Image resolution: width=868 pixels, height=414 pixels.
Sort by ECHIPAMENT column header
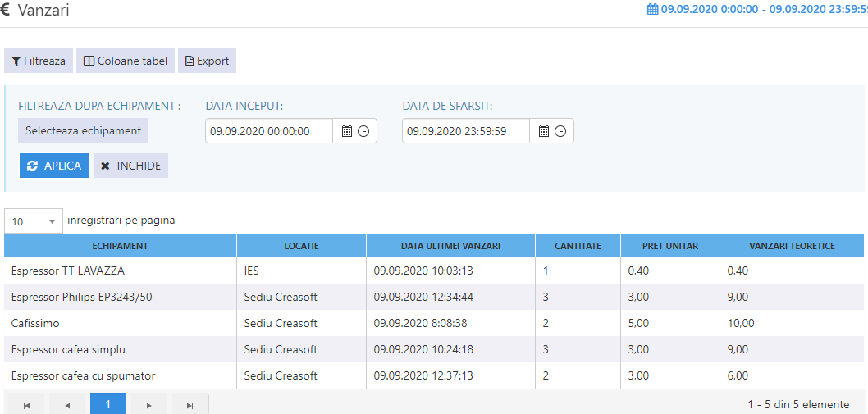(120, 246)
